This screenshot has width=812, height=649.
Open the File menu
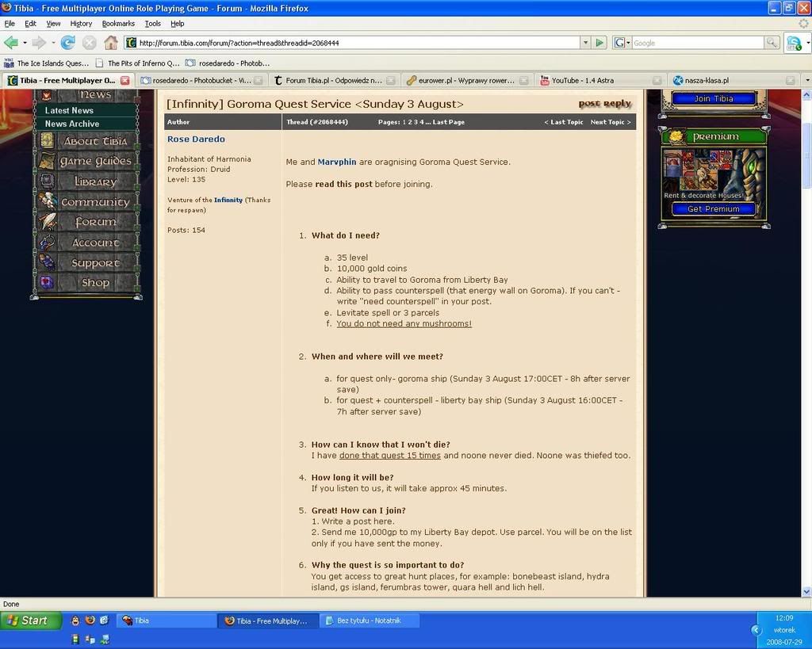click(10, 23)
